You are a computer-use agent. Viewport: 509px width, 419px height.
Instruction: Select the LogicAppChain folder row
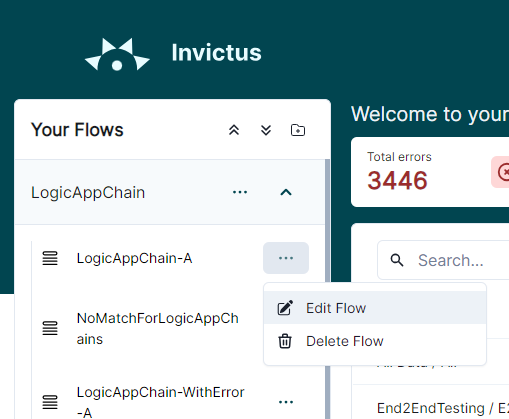pos(170,192)
